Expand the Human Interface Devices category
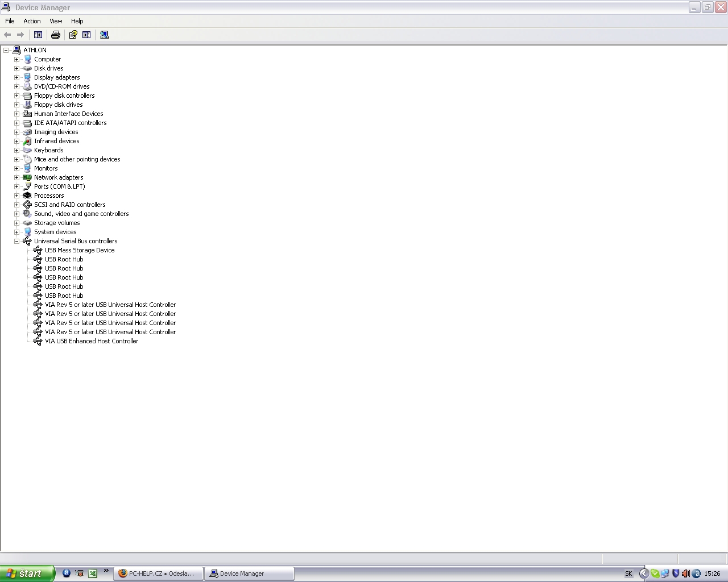Viewport: 728px width, 582px height. click(x=17, y=114)
